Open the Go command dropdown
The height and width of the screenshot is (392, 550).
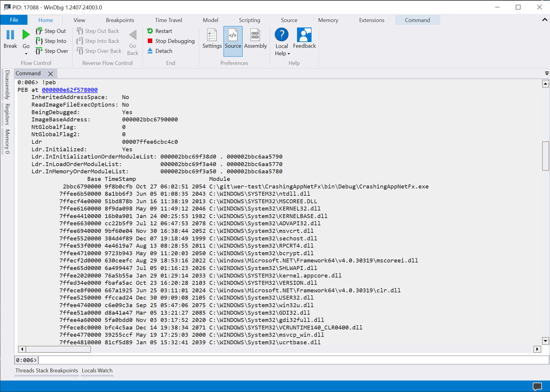pyautogui.click(x=26, y=53)
